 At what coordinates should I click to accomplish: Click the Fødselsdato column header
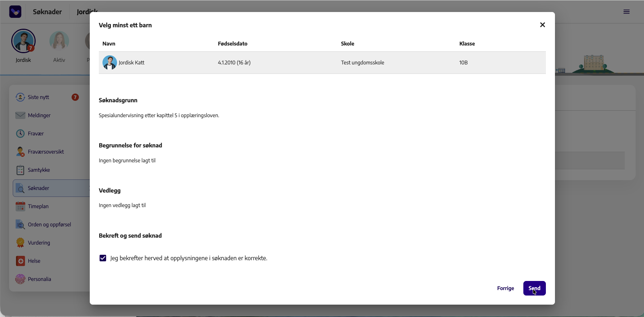pos(233,44)
